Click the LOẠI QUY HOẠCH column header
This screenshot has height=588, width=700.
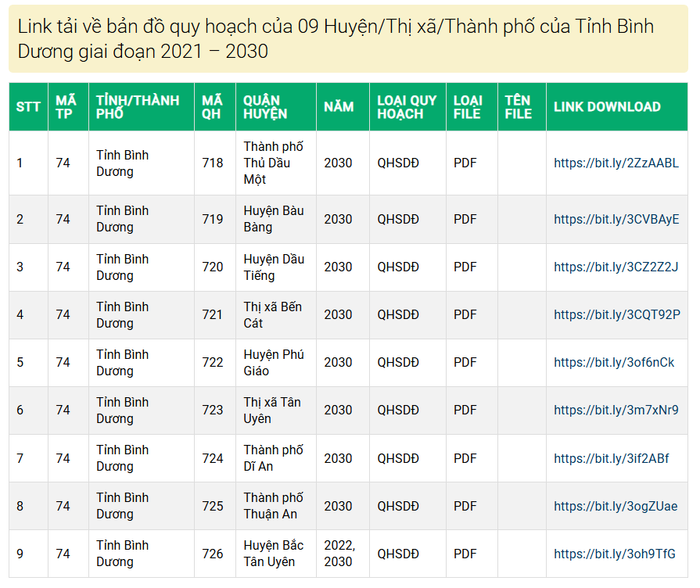coord(406,106)
